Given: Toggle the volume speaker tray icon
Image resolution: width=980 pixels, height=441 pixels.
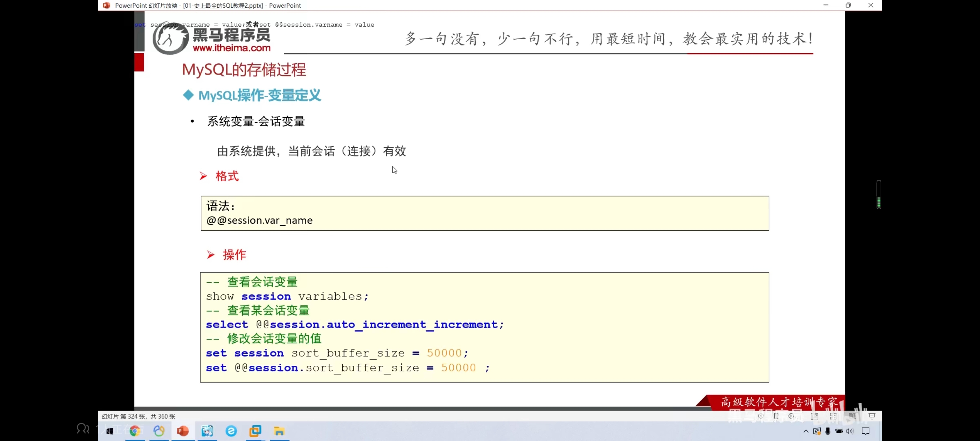Looking at the screenshot, I should coord(850,431).
